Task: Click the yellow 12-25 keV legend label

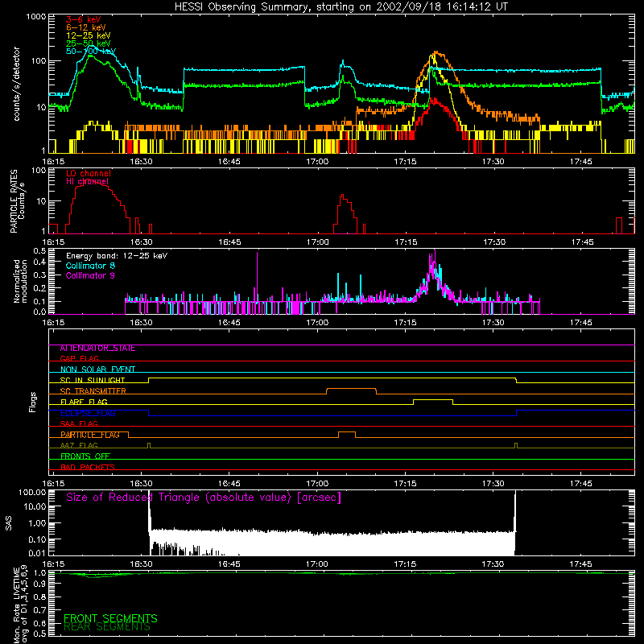Action: (88, 35)
